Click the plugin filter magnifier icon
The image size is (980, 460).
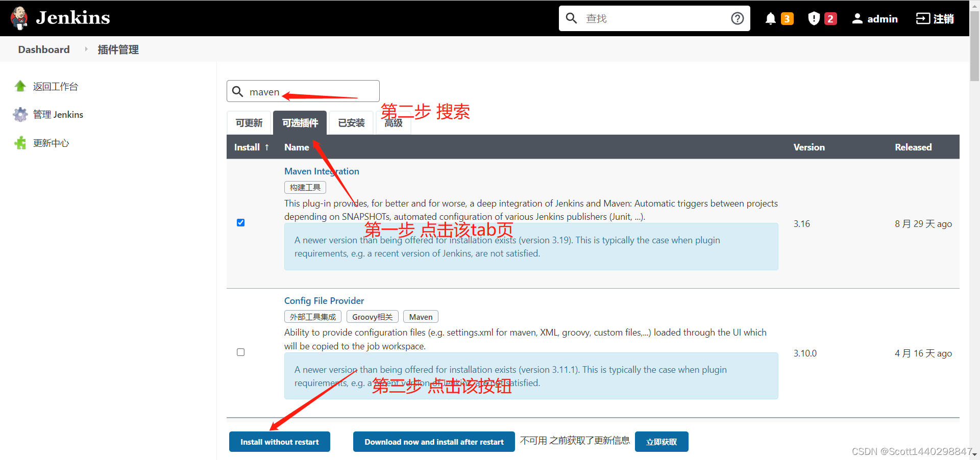click(x=237, y=91)
